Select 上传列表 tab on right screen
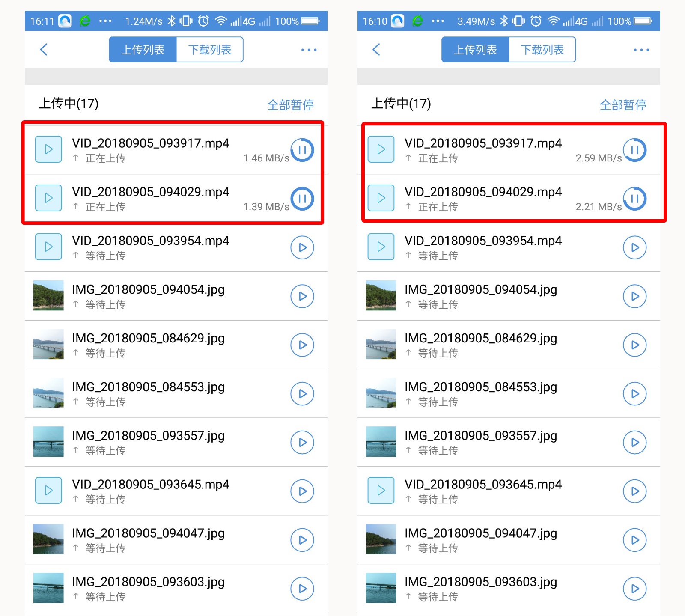Viewport: 685px width, 616px height. click(x=475, y=50)
